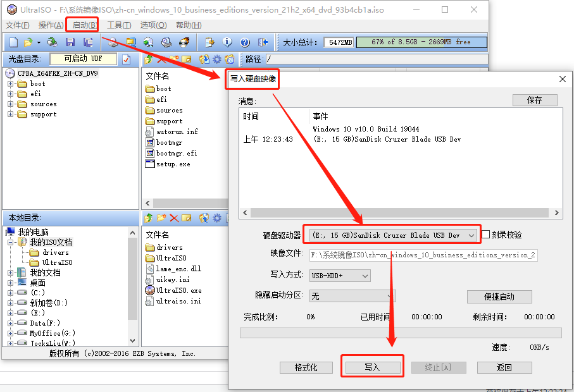The width and height of the screenshot is (574, 392).
Task: Open the 选项(O) menu
Action: pyautogui.click(x=153, y=25)
